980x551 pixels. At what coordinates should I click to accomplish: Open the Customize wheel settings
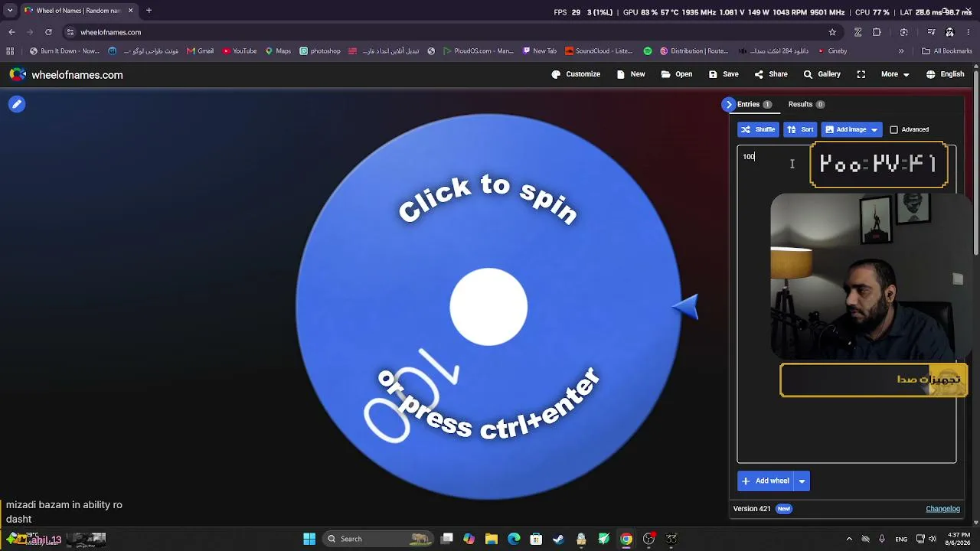[x=576, y=74]
